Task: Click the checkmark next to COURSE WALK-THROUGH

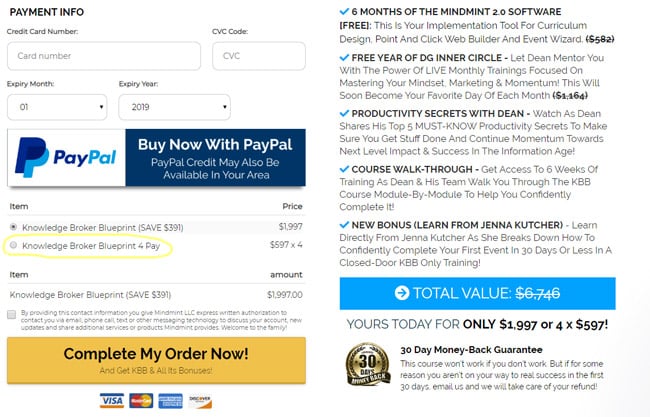Action: 344,169
